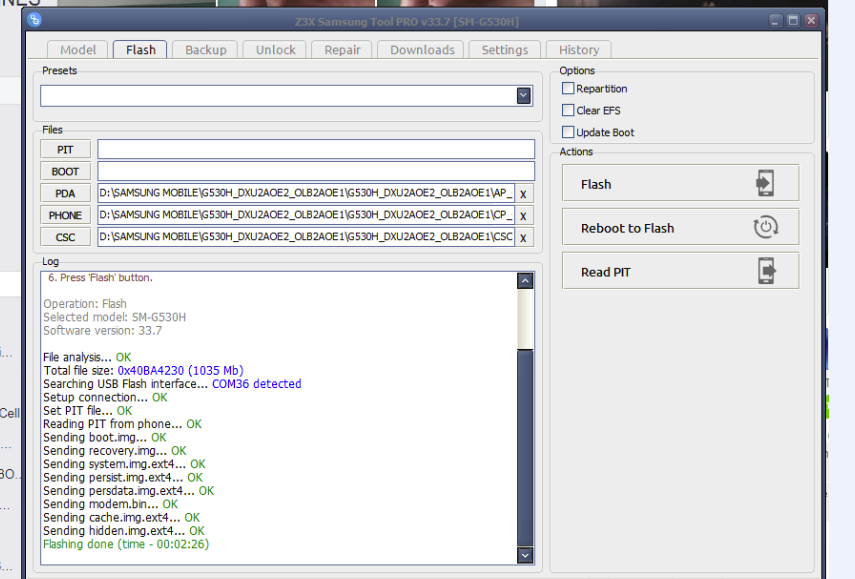Click the 'Operation: Flash' log line
The height and width of the screenshot is (579, 855).
[85, 304]
